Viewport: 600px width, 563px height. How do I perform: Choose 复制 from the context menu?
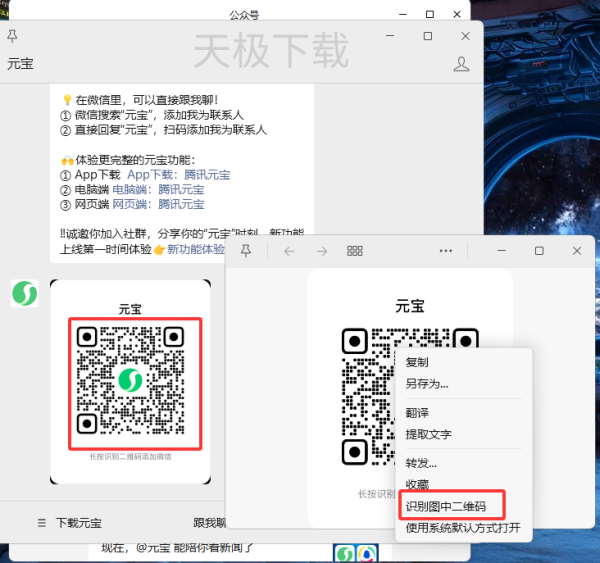tap(417, 362)
